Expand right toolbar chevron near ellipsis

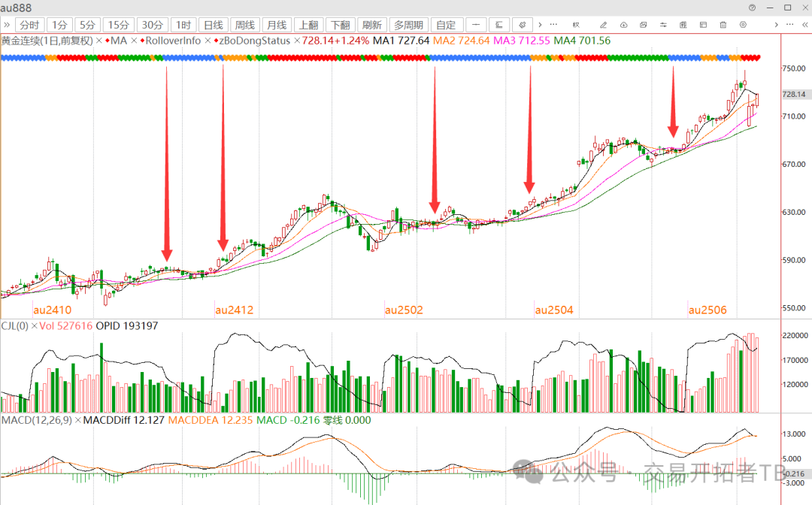[x=776, y=25]
